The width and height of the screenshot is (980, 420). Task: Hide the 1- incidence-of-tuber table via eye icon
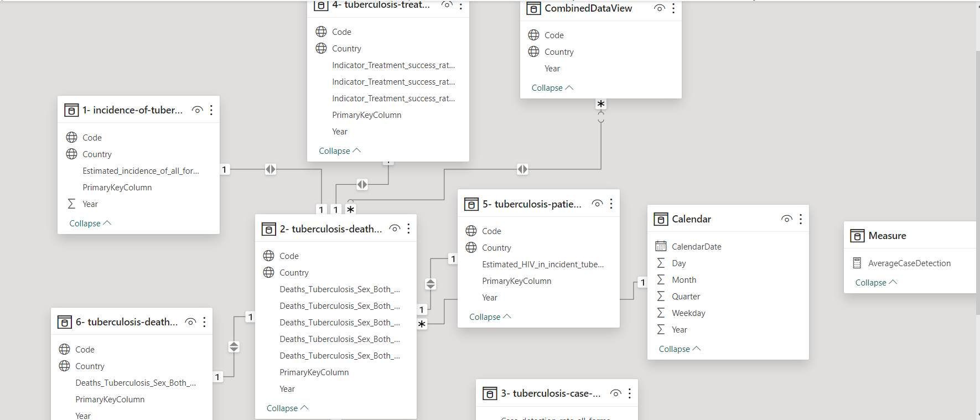click(x=197, y=110)
